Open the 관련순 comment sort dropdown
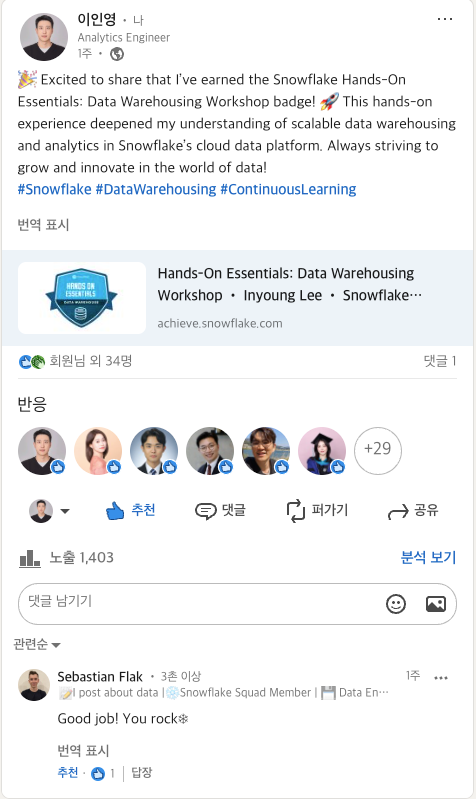The width and height of the screenshot is (476, 799). tap(37, 645)
